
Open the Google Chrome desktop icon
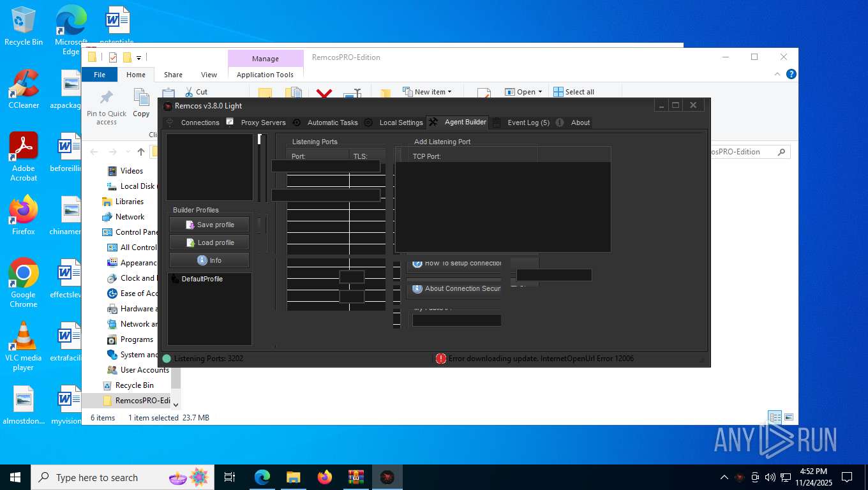click(x=24, y=283)
